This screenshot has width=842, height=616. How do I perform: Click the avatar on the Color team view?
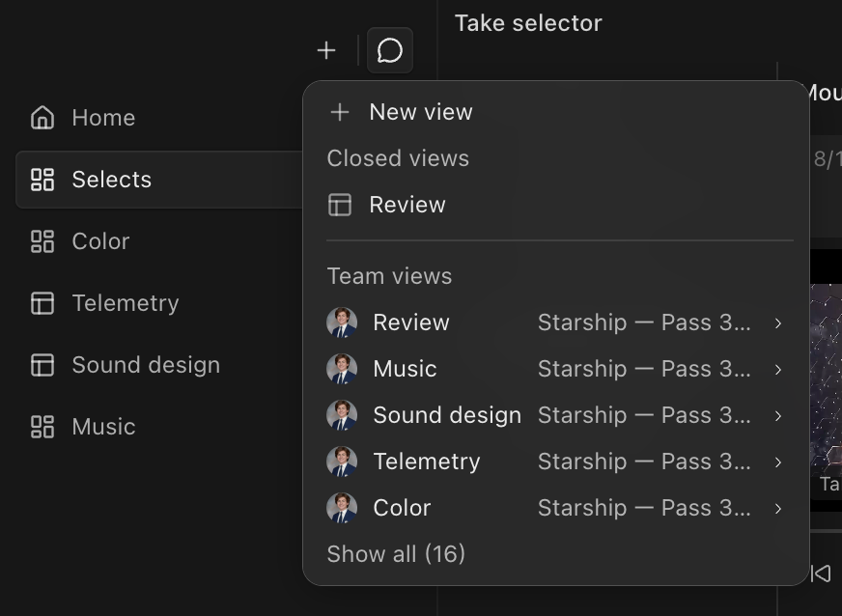(x=342, y=508)
